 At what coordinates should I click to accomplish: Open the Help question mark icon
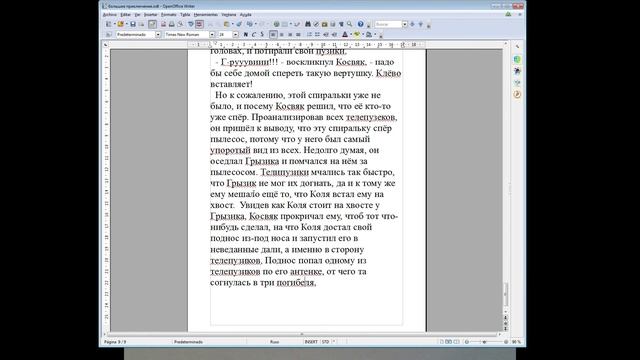tap(360, 24)
